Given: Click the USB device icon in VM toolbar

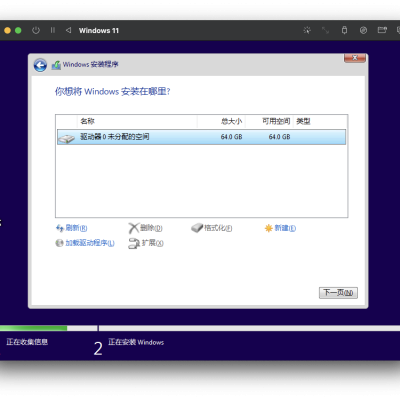Looking at the screenshot, I should click(344, 30).
